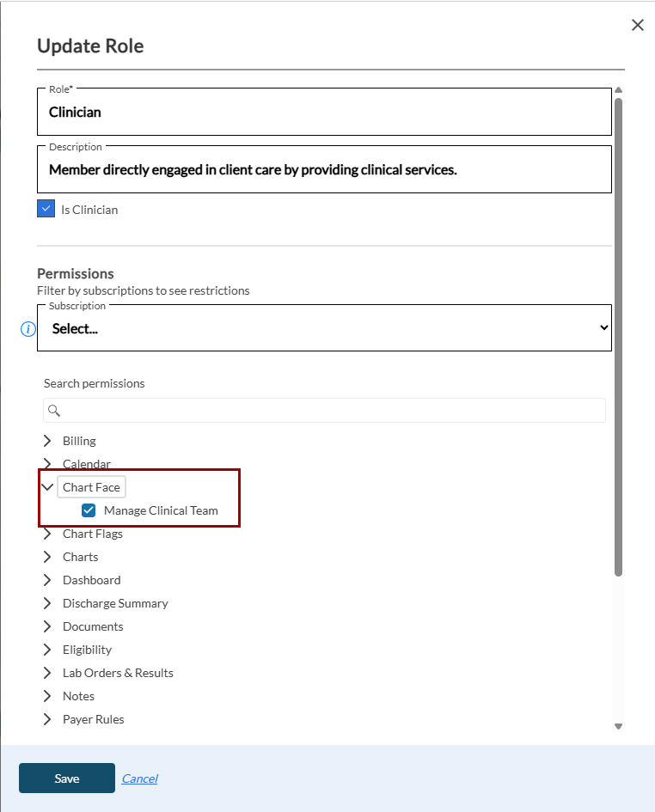The image size is (655, 812).
Task: Click the Search permissions input field
Action: click(x=331, y=411)
